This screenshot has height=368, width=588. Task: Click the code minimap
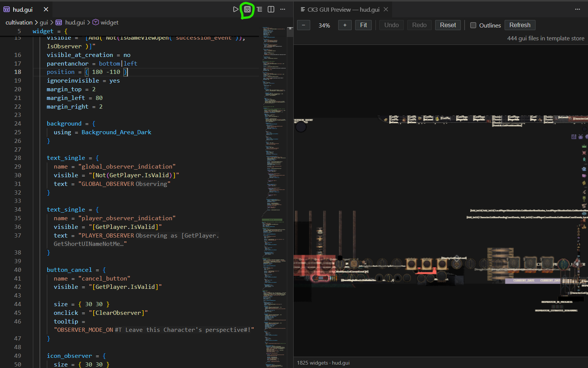274,196
